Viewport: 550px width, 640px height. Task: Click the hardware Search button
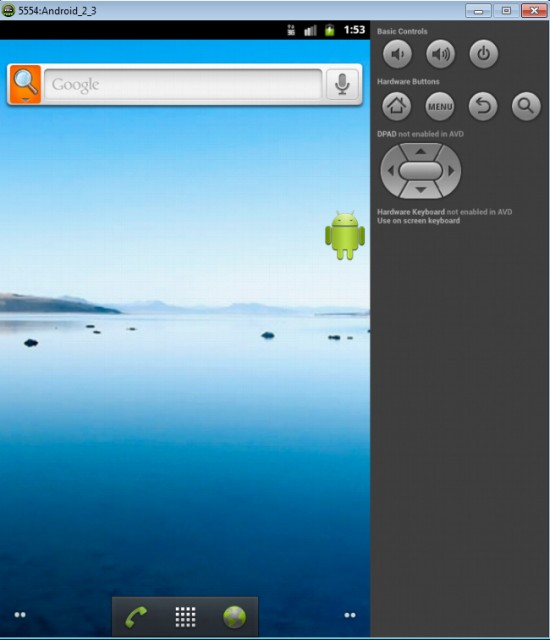tap(526, 106)
